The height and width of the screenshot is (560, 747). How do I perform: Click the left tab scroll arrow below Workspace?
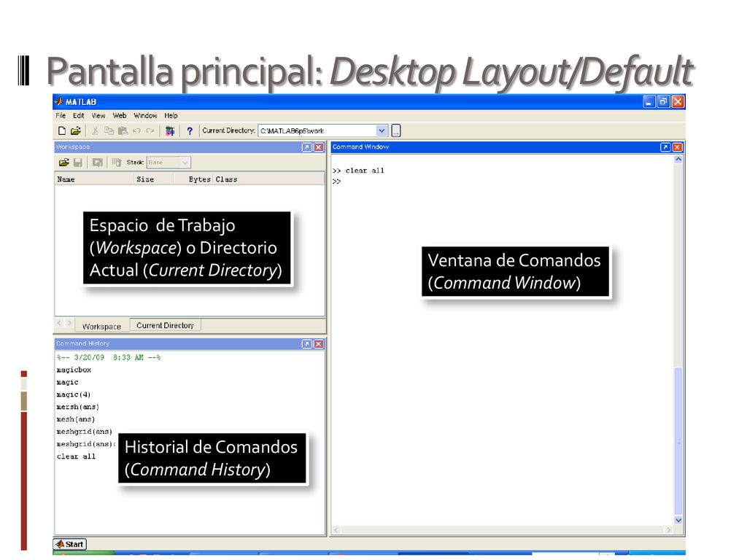(59, 323)
